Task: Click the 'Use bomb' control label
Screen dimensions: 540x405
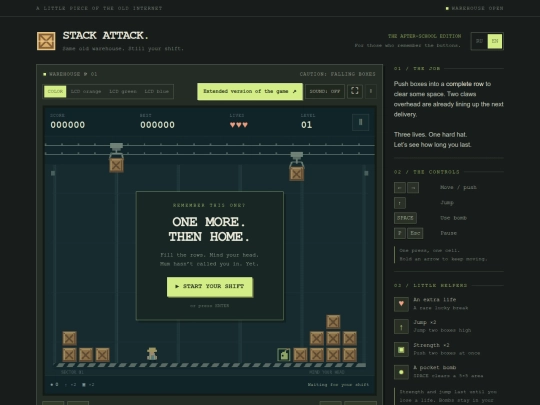Action: pyautogui.click(x=453, y=218)
